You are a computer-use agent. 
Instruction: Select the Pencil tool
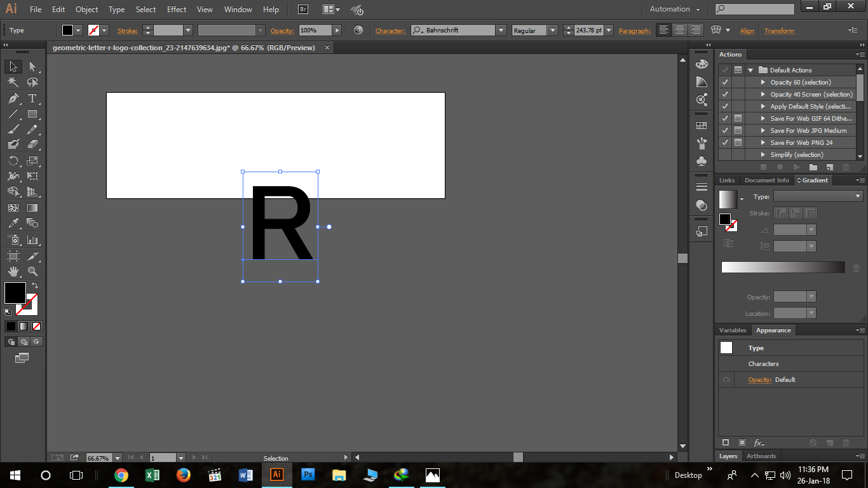click(x=32, y=130)
